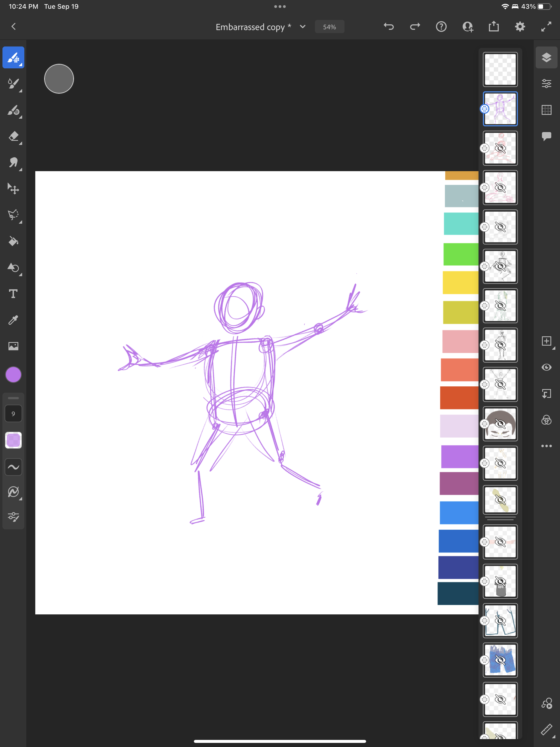Select the Eraser tool
The width and height of the screenshot is (560, 747).
tap(13, 136)
